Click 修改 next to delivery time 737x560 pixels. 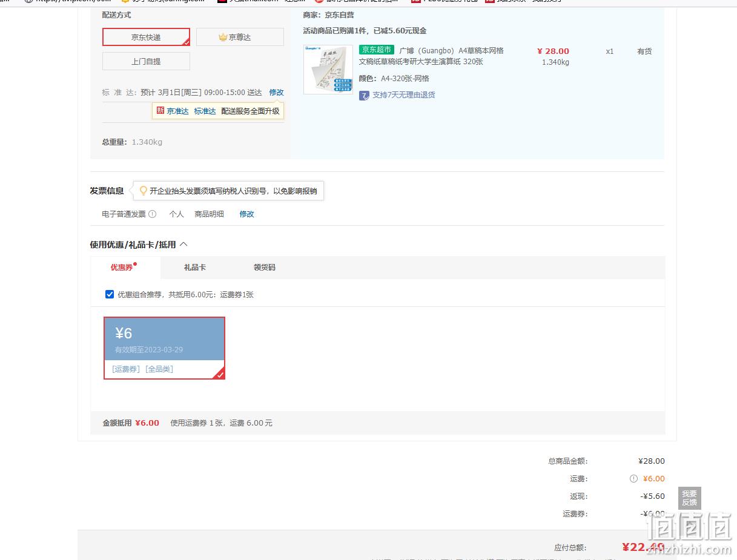tap(277, 93)
